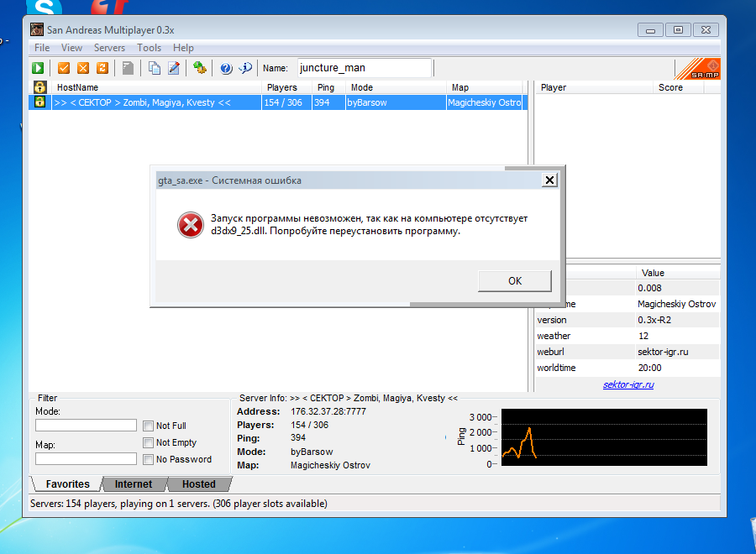Sort servers by the Ping column
756x554 pixels.
click(x=328, y=87)
